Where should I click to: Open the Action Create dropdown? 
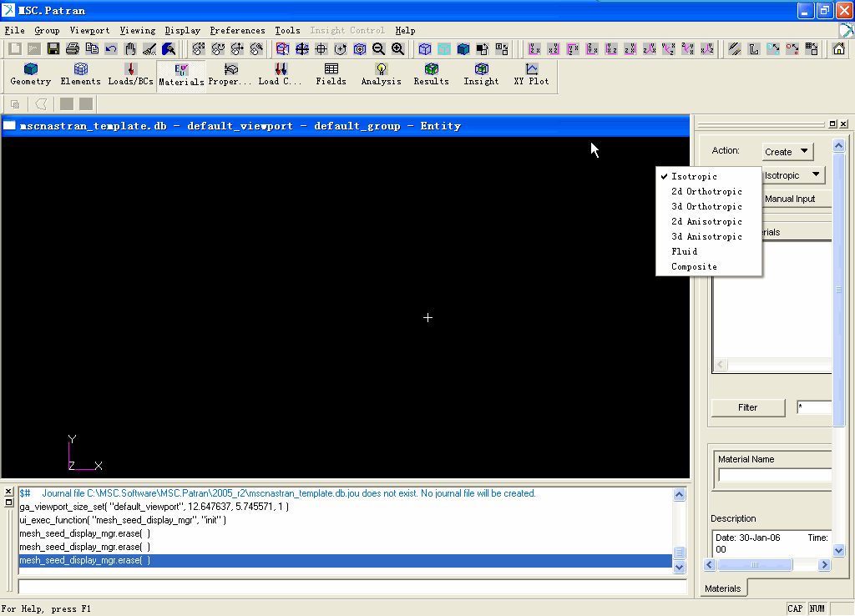(x=787, y=152)
